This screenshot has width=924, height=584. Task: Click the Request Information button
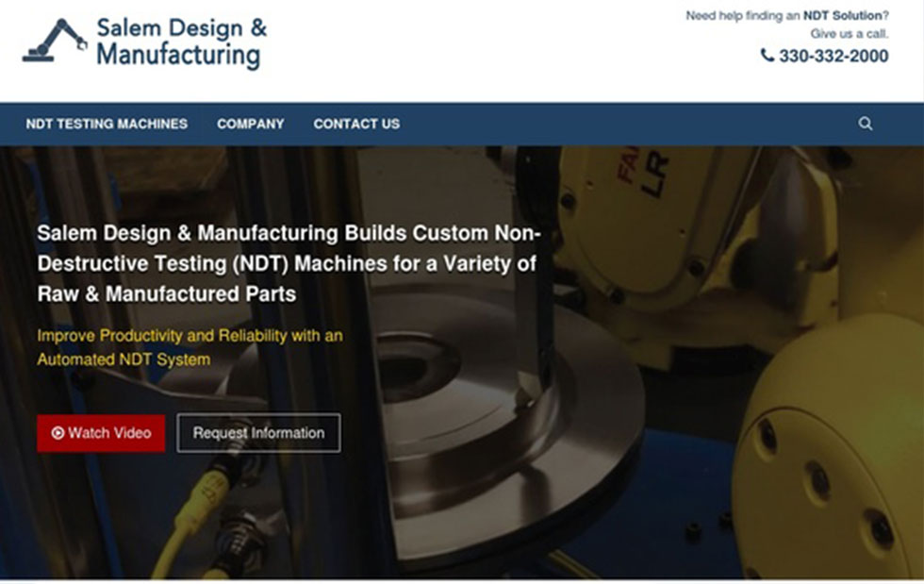(x=258, y=433)
